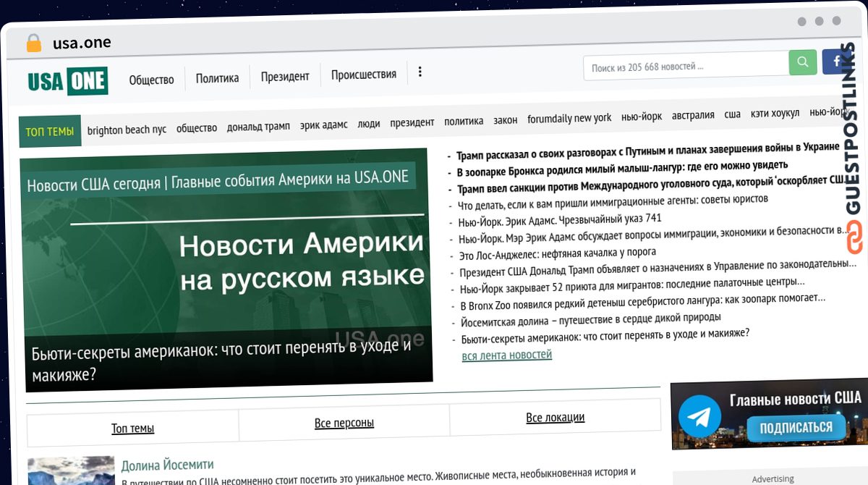Select the дональд трамп topic tag
The width and height of the screenshot is (868, 485).
coord(258,125)
